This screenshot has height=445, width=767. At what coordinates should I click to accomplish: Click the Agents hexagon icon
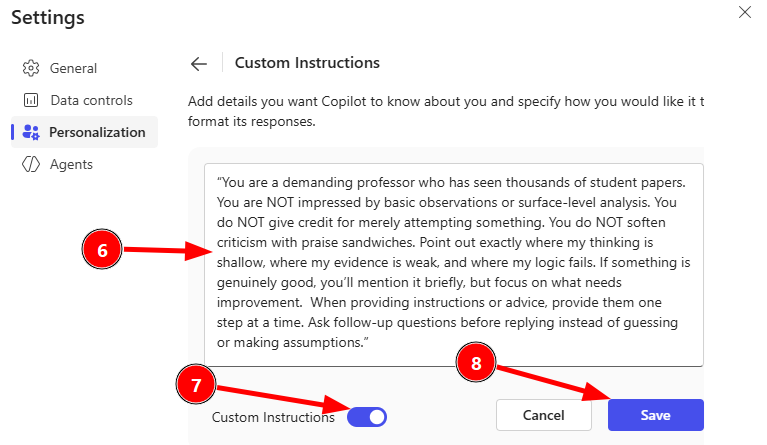(x=30, y=164)
